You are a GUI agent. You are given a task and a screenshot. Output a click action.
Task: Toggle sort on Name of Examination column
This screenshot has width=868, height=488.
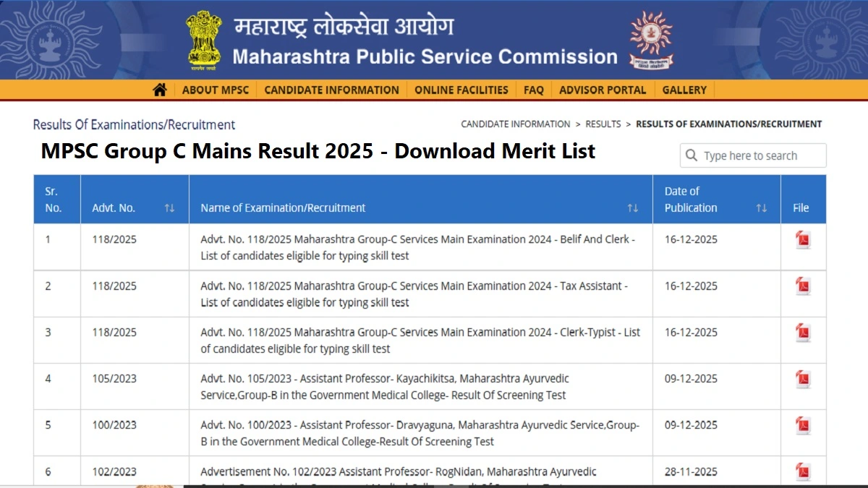[633, 207]
